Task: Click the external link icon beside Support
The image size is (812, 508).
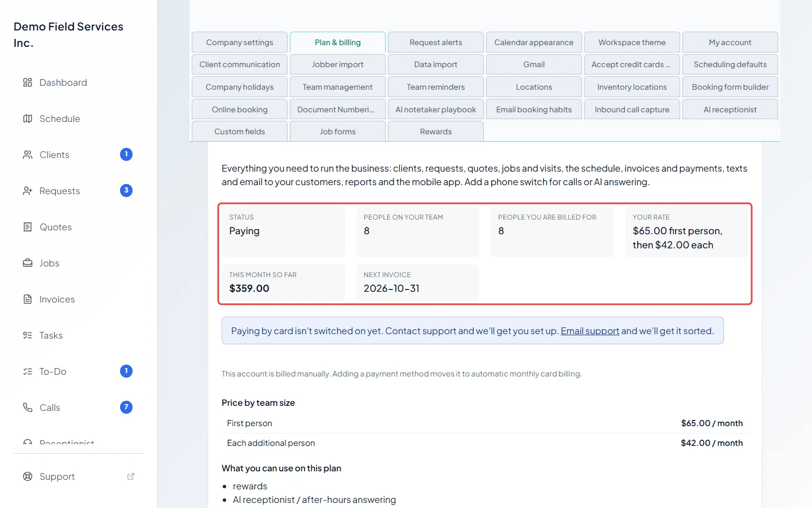Action: point(131,476)
